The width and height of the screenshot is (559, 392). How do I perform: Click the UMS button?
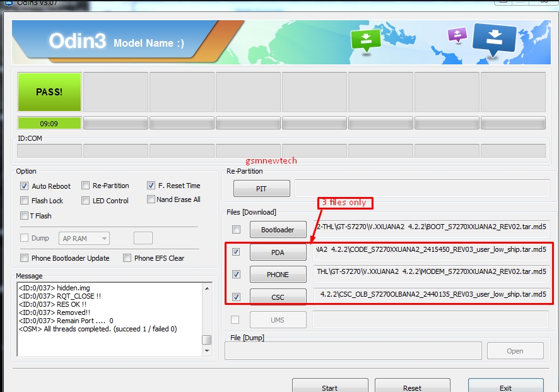278,319
